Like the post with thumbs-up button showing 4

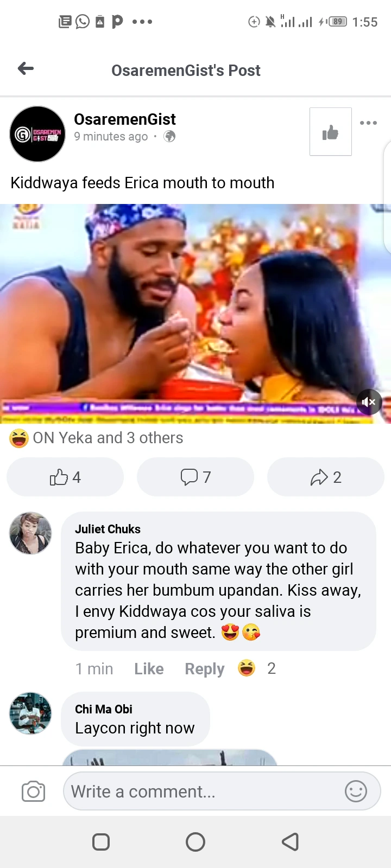65,477
